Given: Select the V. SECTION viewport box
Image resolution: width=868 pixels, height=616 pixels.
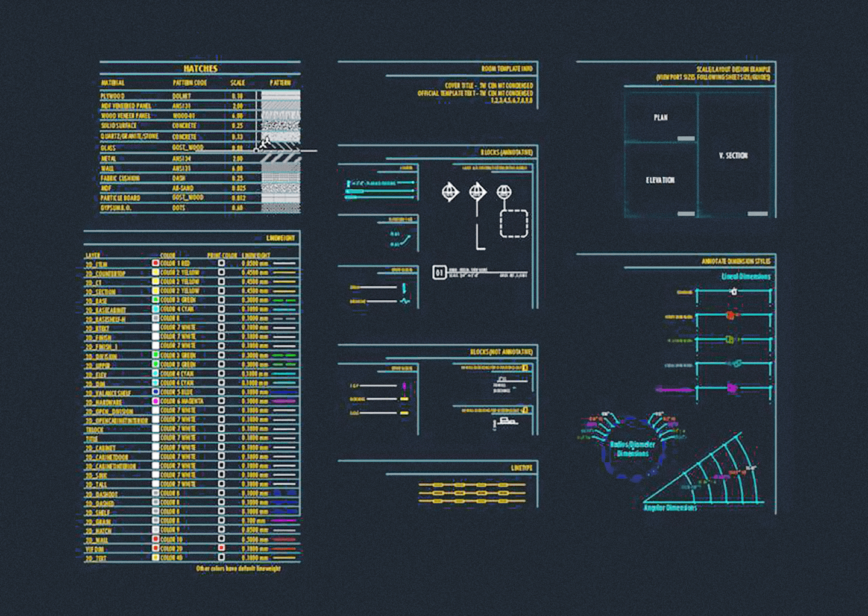Looking at the screenshot, I should [734, 155].
